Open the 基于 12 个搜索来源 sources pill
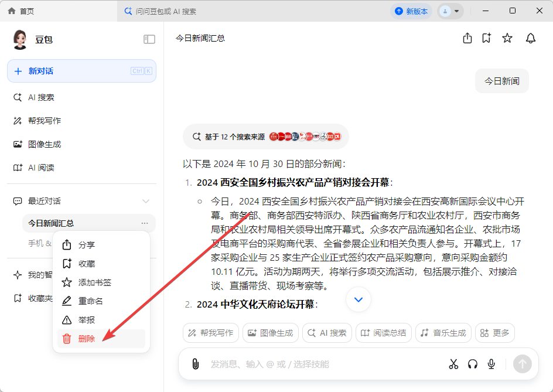Viewport: 553px width, 392px height. 266,137
